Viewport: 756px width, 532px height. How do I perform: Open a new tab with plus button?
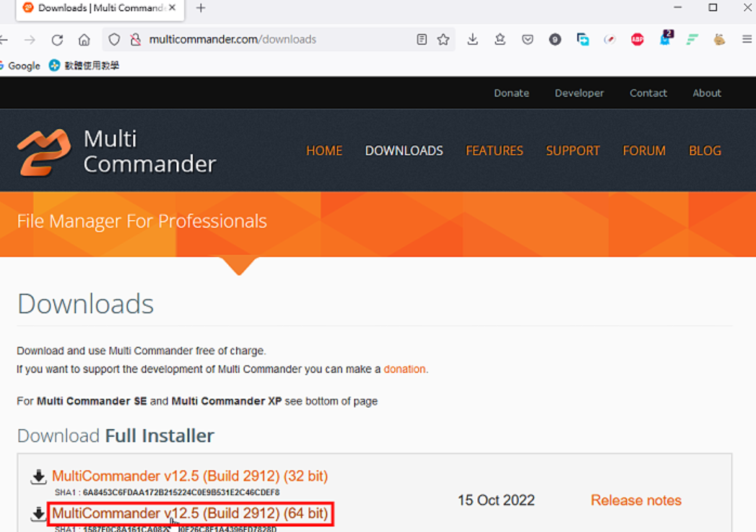point(201,8)
